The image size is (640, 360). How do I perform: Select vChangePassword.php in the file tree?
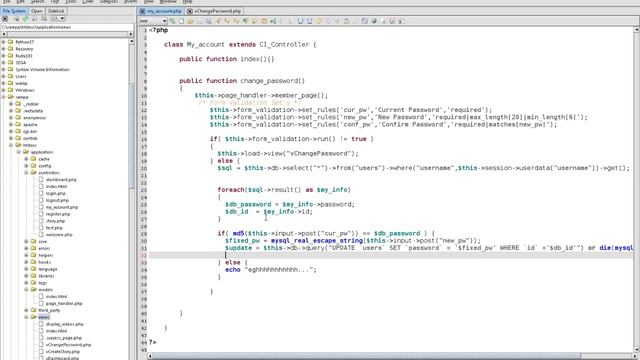click(68, 345)
